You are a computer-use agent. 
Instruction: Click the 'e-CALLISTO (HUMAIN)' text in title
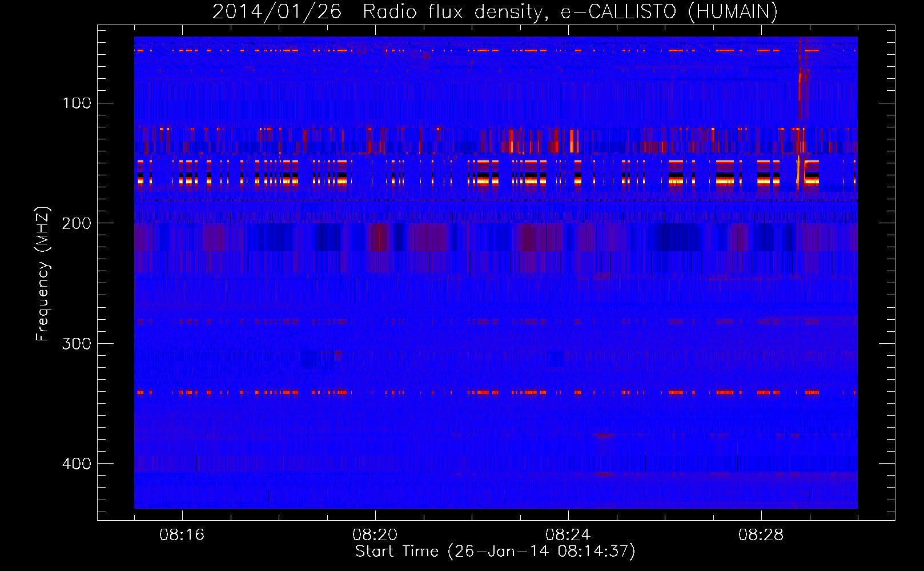point(669,11)
